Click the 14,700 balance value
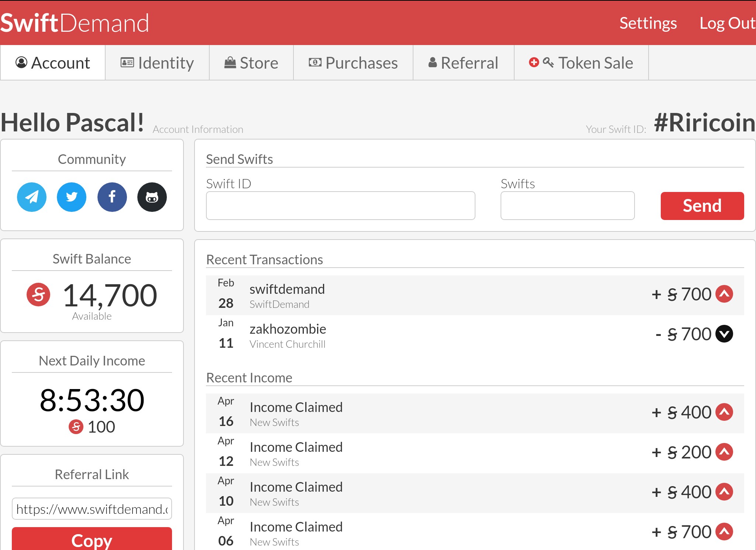756x550 pixels. tap(110, 295)
